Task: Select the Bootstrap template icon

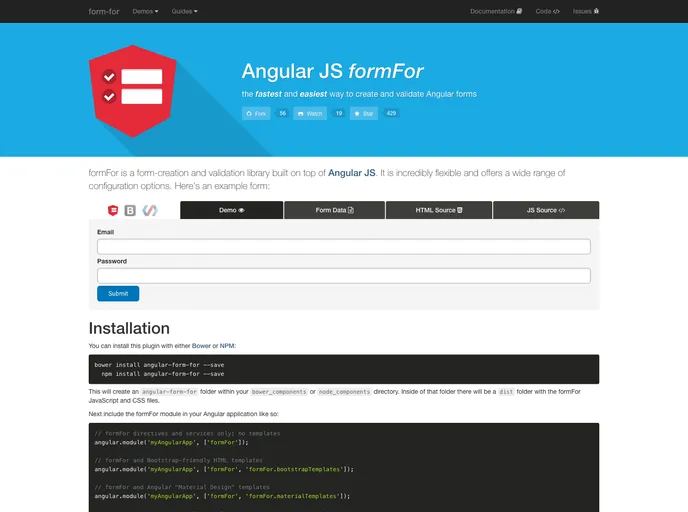Action: (130, 210)
